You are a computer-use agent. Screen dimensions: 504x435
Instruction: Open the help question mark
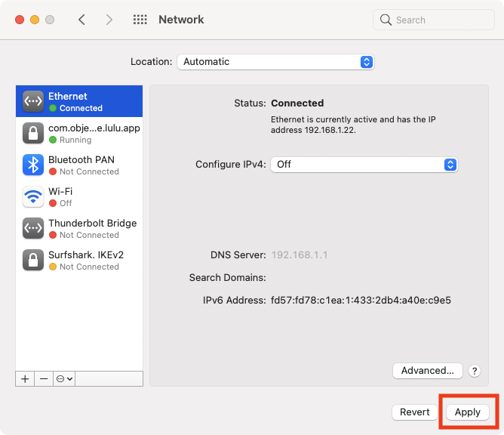[475, 371]
